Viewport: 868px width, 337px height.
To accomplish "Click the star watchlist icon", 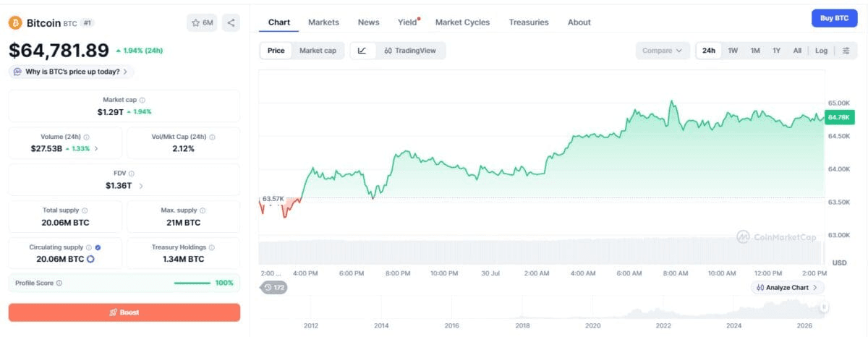I will (195, 23).
